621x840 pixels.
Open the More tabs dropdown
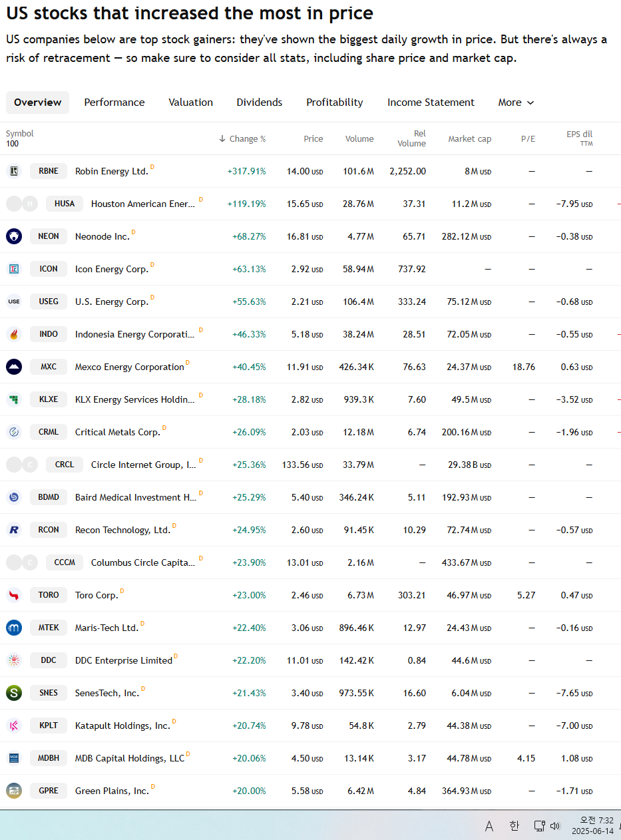pyautogui.click(x=516, y=103)
